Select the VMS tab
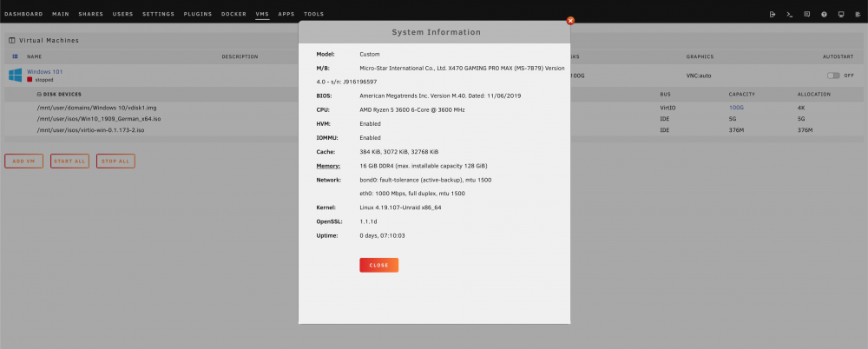 click(x=262, y=15)
